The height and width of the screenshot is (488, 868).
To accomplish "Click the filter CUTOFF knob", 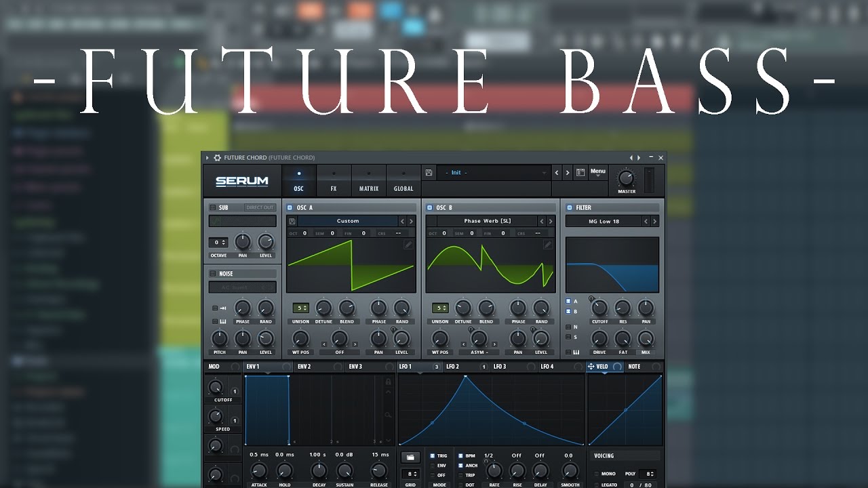I will pyautogui.click(x=599, y=308).
